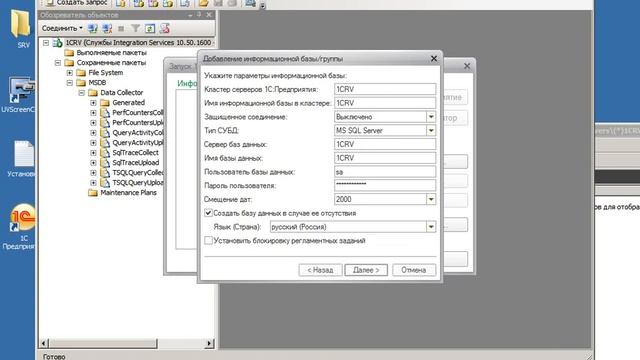
Task: Click the folder icon of Выполняемые пакеты
Action: [x=69, y=53]
